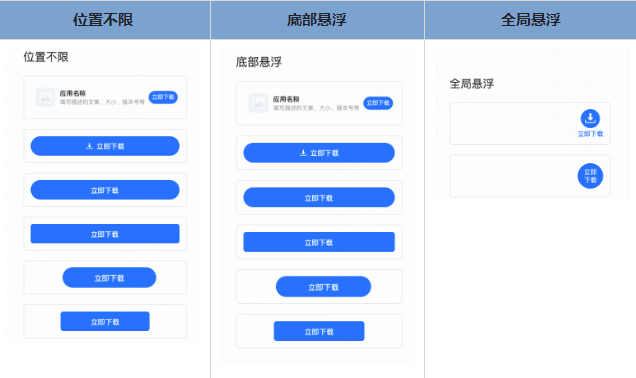Click 应用名称 text in 底部悬浮 card
The height and width of the screenshot is (378, 636).
point(286,99)
